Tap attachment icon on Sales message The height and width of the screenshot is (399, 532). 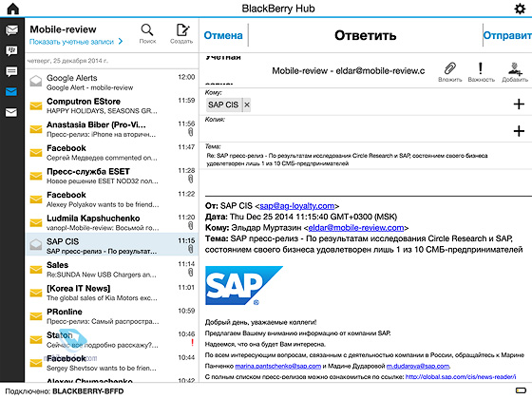pyautogui.click(x=191, y=272)
